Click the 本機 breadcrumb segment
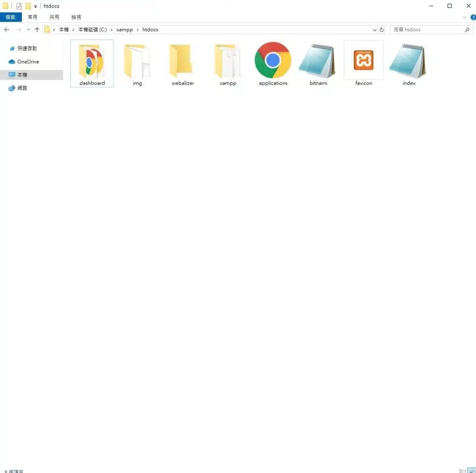This screenshot has width=476, height=473. click(64, 29)
